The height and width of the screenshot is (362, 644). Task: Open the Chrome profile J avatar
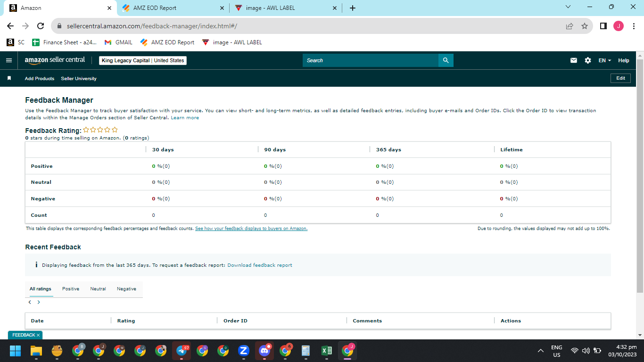(619, 26)
